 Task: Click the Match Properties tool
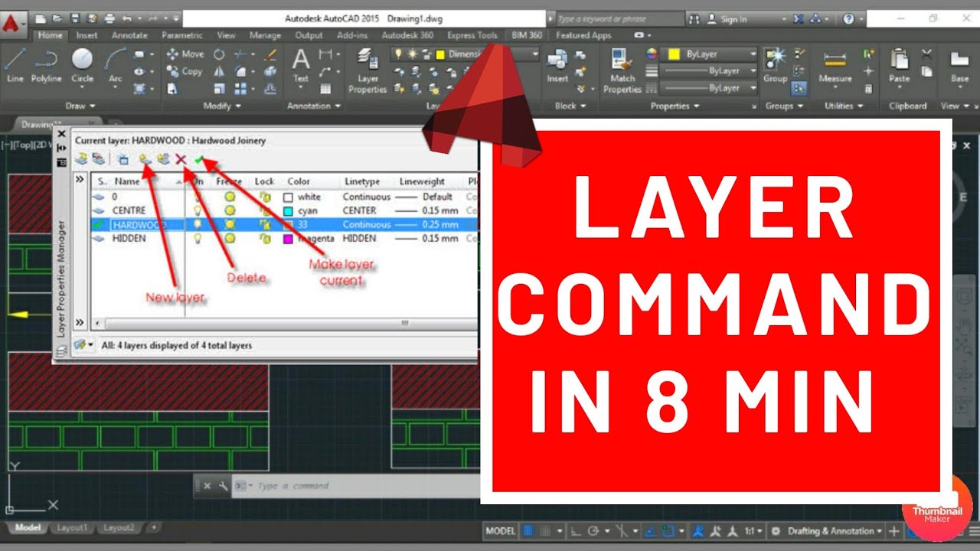coord(622,70)
